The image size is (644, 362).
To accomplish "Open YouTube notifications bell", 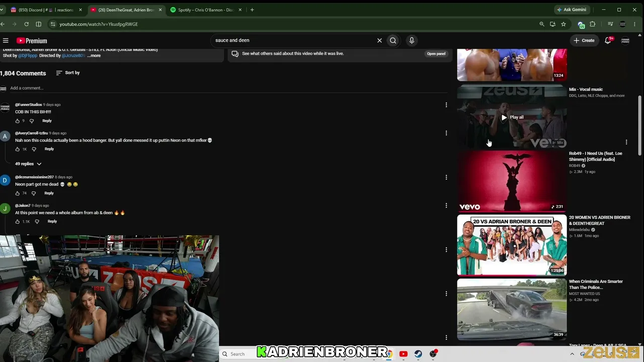I will click(608, 41).
